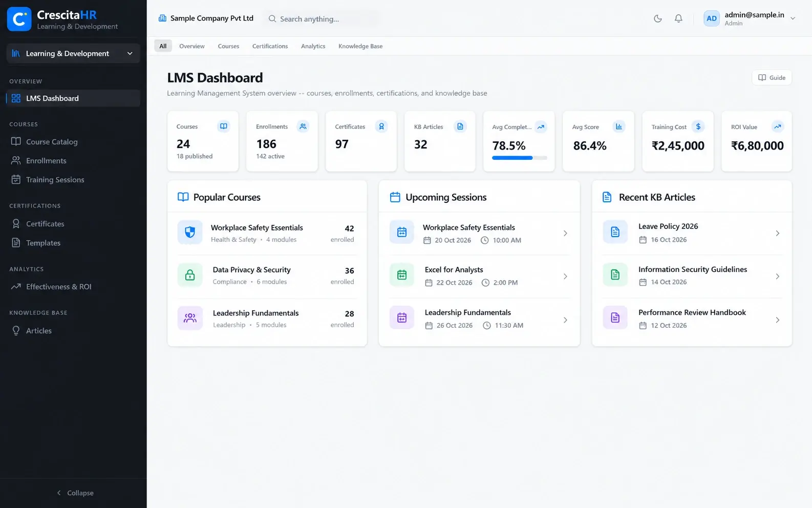
Task: Click the Training Cost dollar icon
Action: [698, 126]
